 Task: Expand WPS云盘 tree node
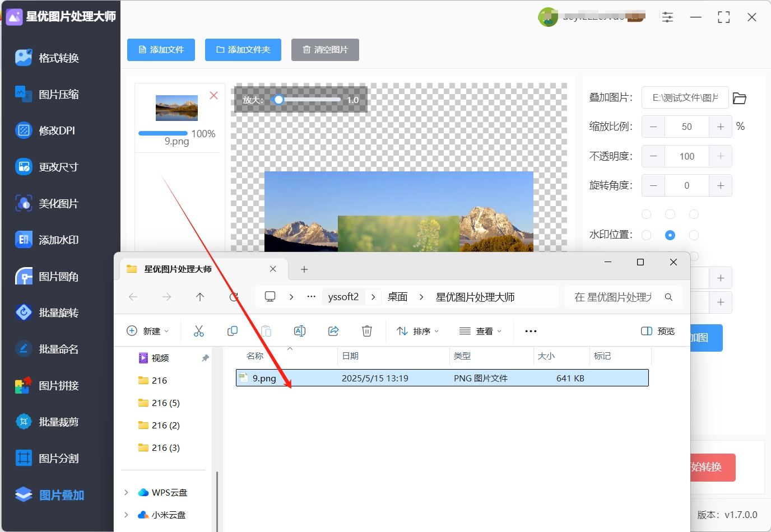click(x=126, y=492)
